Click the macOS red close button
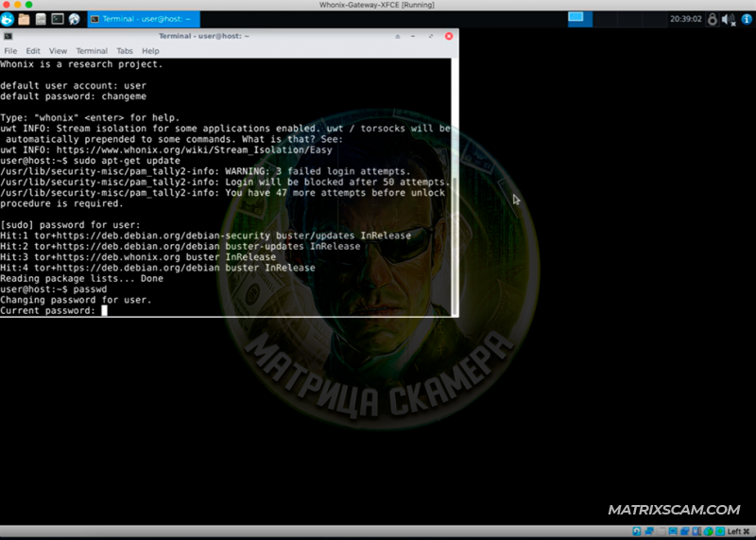756x540 pixels. tap(6, 5)
